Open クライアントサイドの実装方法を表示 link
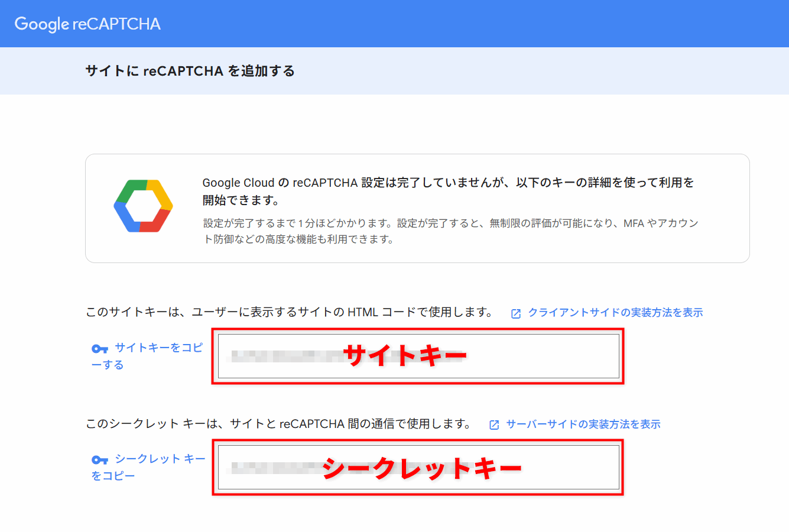This screenshot has height=532, width=789. 615,312
